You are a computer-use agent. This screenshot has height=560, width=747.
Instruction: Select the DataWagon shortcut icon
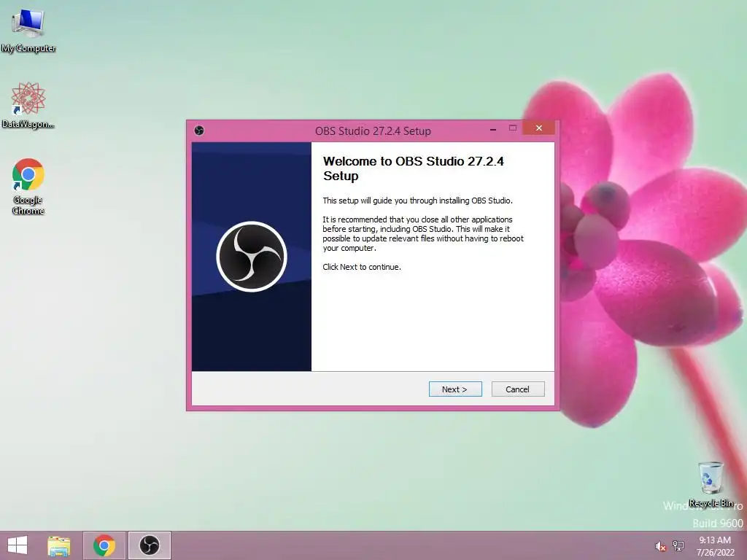[x=28, y=105]
